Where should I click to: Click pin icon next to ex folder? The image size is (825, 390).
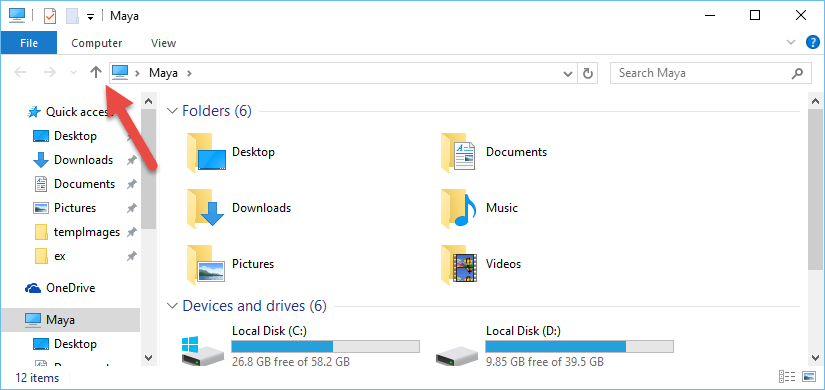132,257
